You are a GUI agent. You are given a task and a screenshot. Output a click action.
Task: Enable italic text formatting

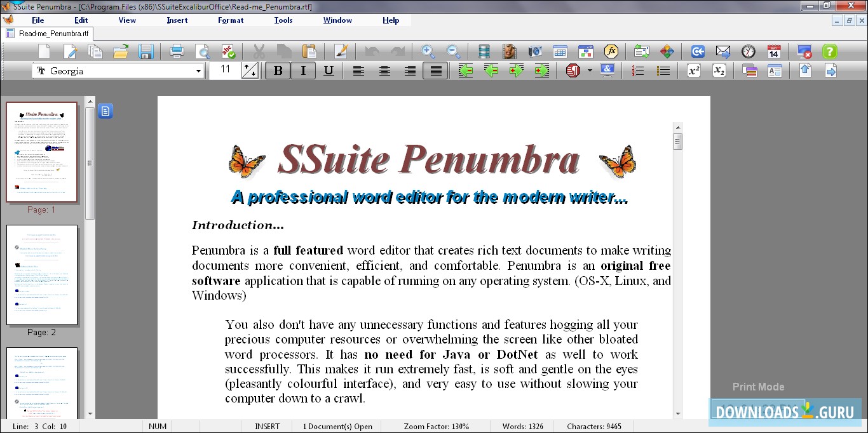pos(303,70)
